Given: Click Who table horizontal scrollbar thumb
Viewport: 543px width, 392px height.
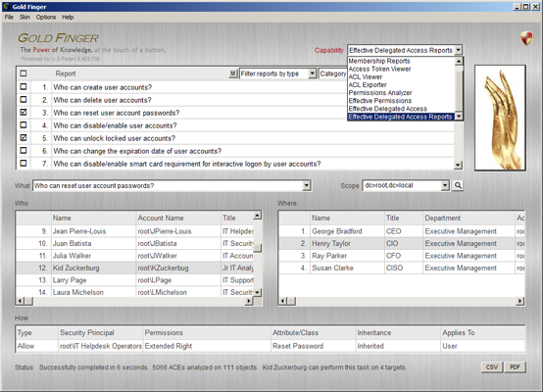Looking at the screenshot, I should [28, 301].
